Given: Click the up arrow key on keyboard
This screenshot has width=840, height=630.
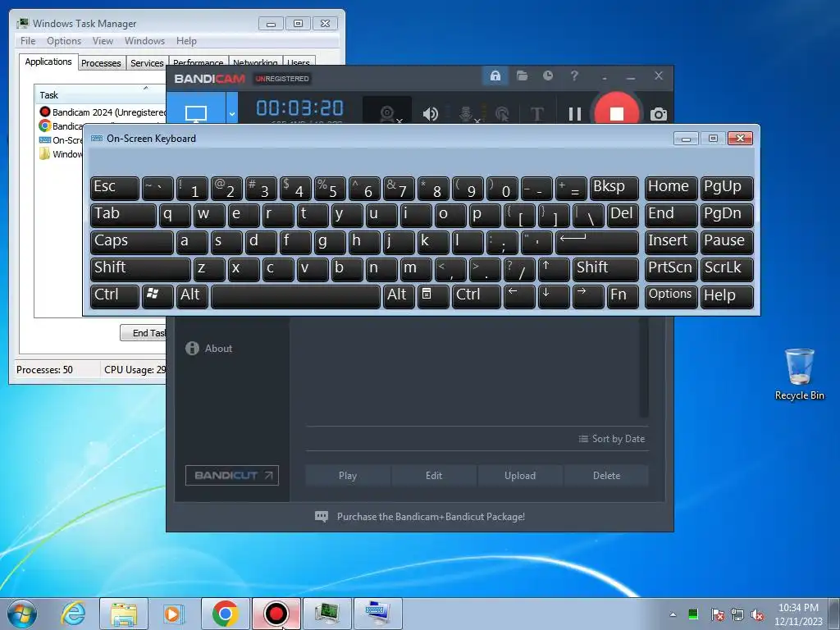Looking at the screenshot, I should click(x=554, y=269).
